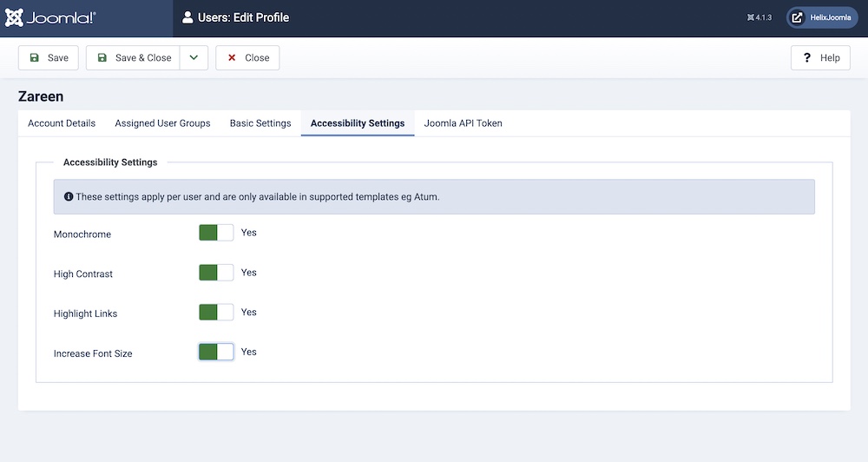
Task: Go to the Basic Settings tab
Action: [x=260, y=123]
